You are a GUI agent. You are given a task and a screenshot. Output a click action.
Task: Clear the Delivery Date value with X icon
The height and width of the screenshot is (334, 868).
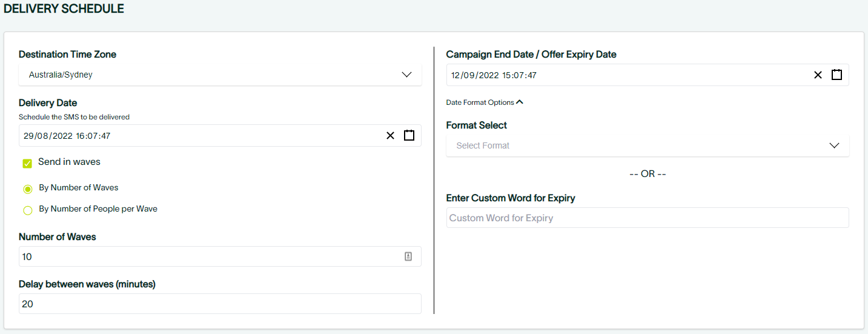click(390, 136)
